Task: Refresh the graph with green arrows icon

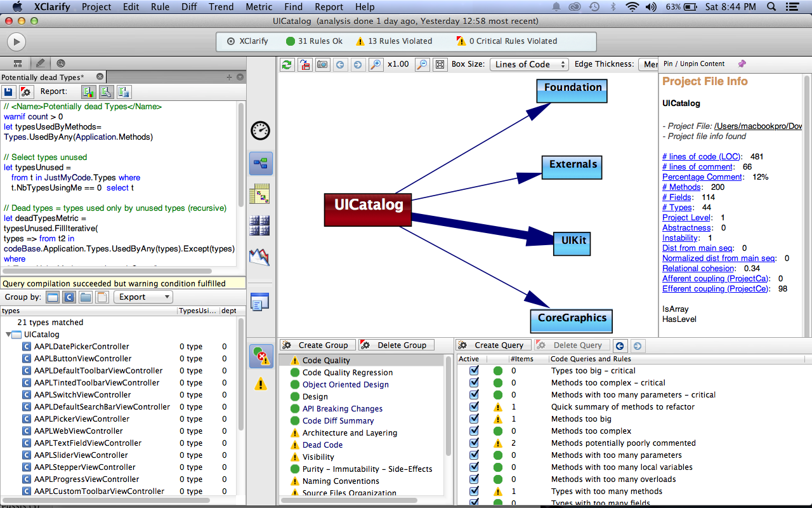Action: [x=287, y=64]
